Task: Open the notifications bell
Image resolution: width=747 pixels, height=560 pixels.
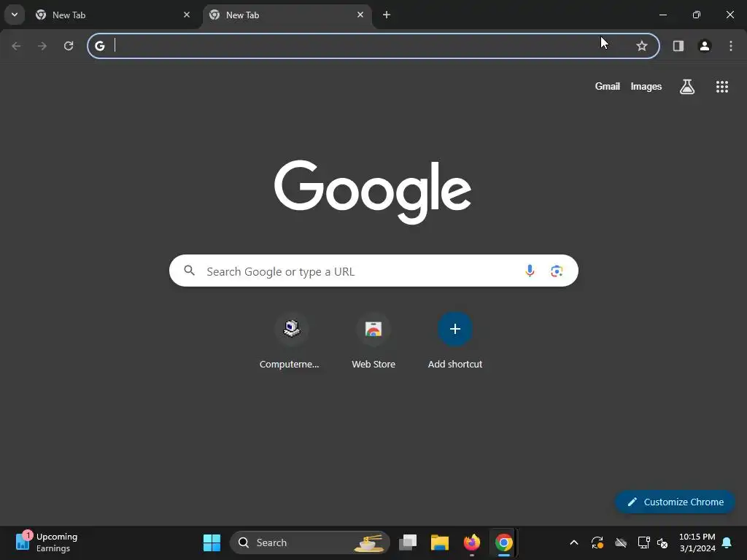Action: pyautogui.click(x=727, y=542)
